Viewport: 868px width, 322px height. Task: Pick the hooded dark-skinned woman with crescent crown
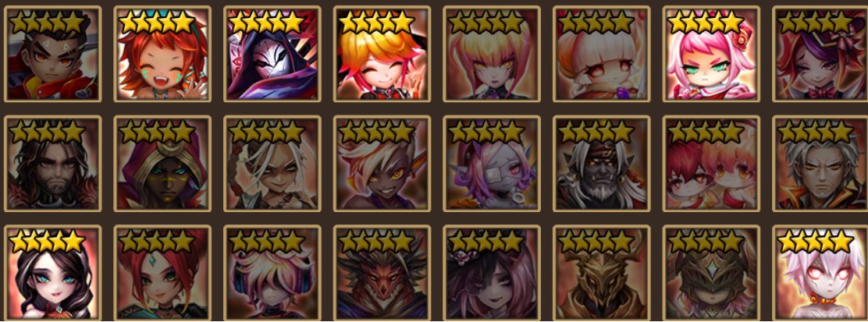162,164
